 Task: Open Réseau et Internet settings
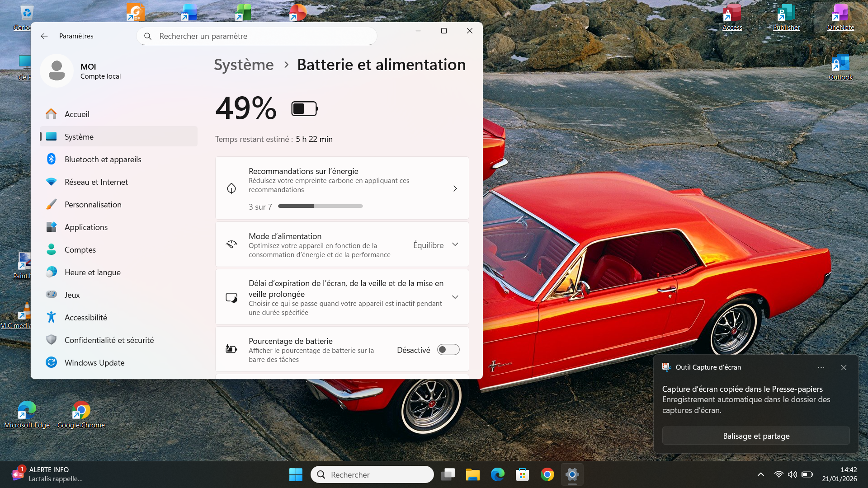[118, 182]
